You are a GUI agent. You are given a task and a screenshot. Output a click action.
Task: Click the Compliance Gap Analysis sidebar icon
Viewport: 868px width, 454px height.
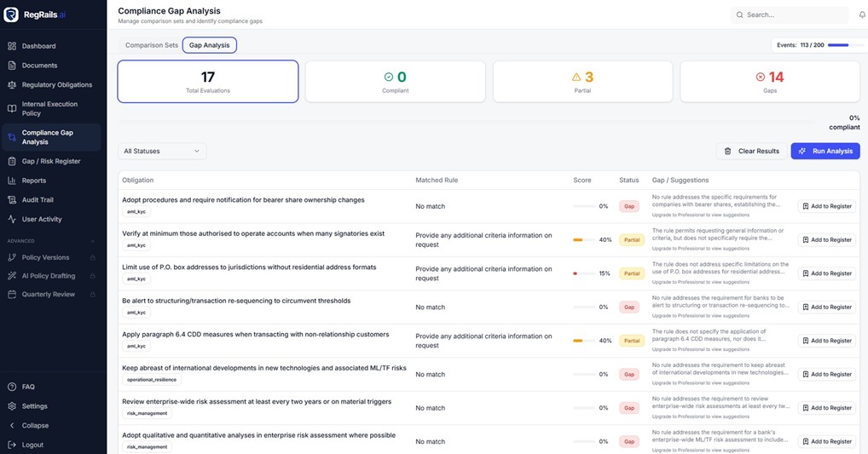[x=12, y=137]
